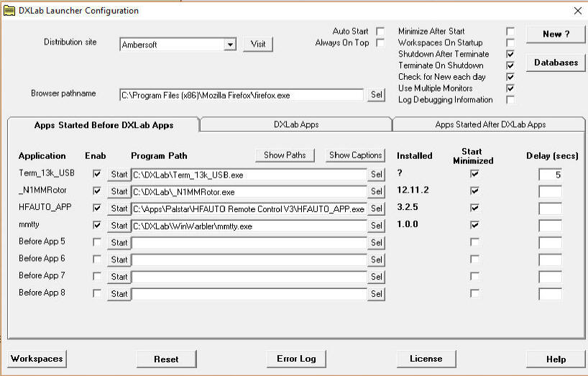Click the DXLab Launcher title bar icon
Screen dimensions: 588x376
[9, 11]
